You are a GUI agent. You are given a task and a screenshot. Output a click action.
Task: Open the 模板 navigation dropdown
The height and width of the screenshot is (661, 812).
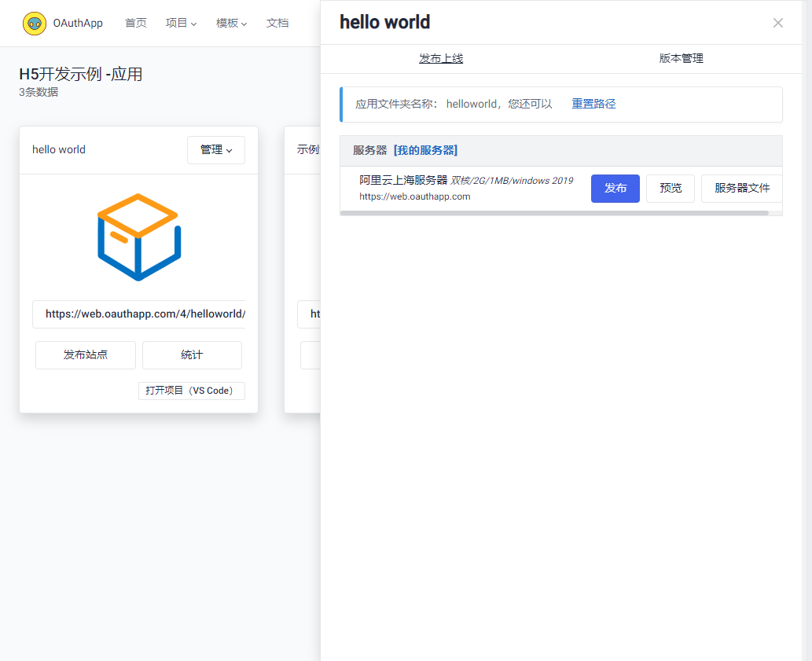[231, 23]
